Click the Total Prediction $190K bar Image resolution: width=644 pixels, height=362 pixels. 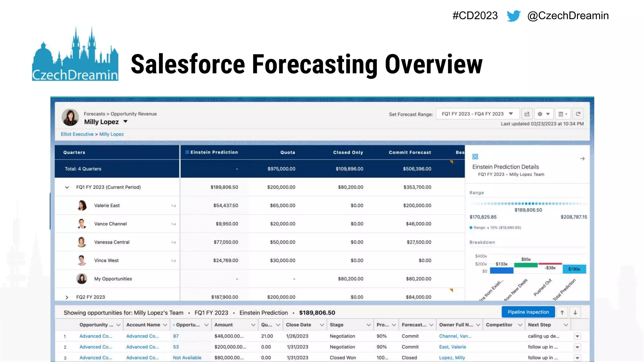574,269
